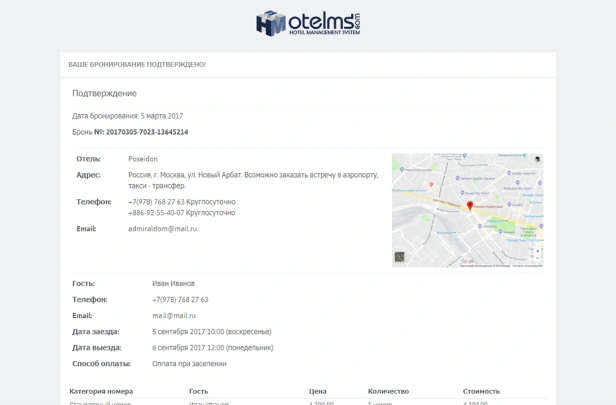Click the guest email mail@mail.ru
The height and width of the screenshot is (405, 616).
coord(174,315)
